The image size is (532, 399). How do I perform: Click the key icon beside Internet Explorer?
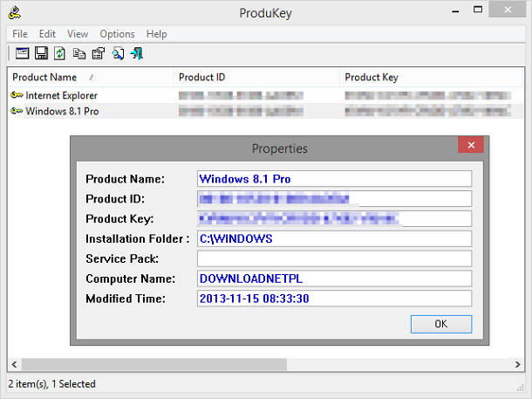tap(17, 95)
